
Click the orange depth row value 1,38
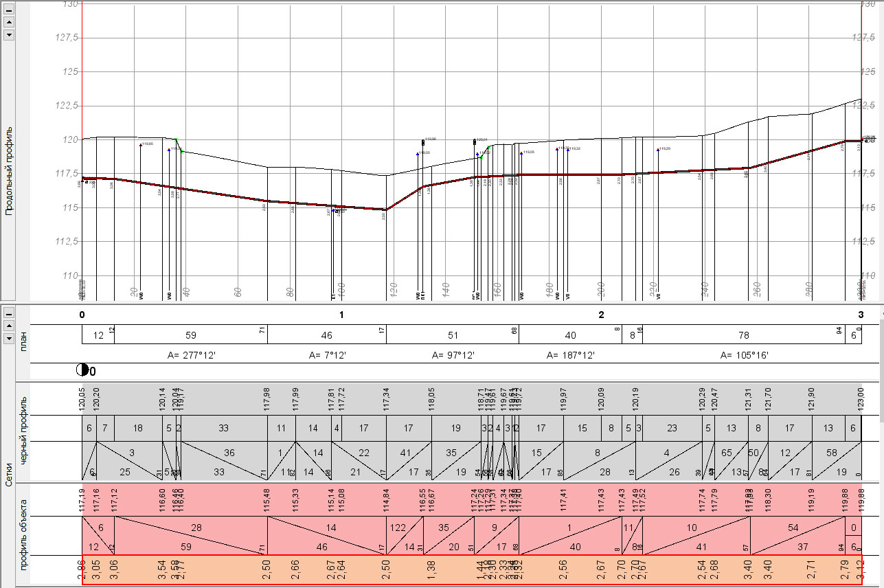coord(430,571)
